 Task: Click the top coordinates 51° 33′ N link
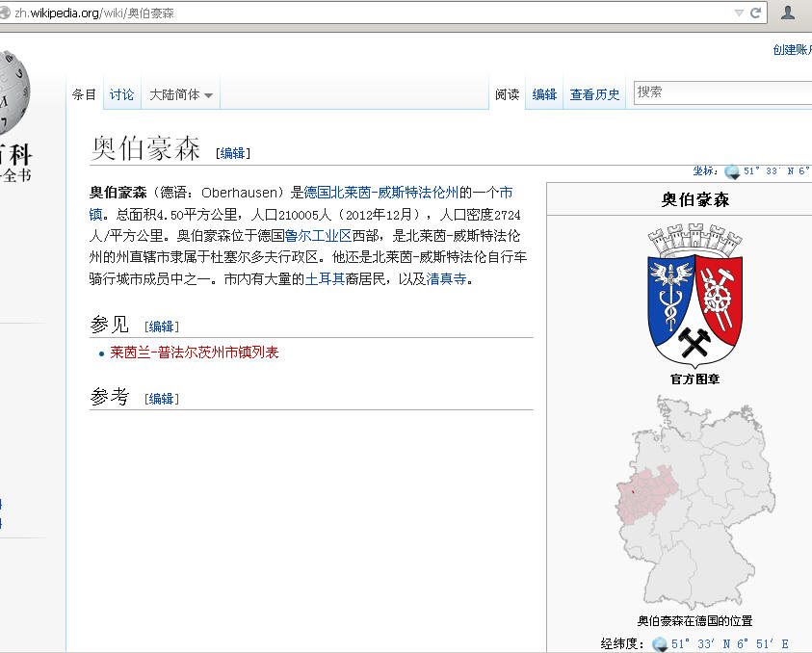click(776, 170)
